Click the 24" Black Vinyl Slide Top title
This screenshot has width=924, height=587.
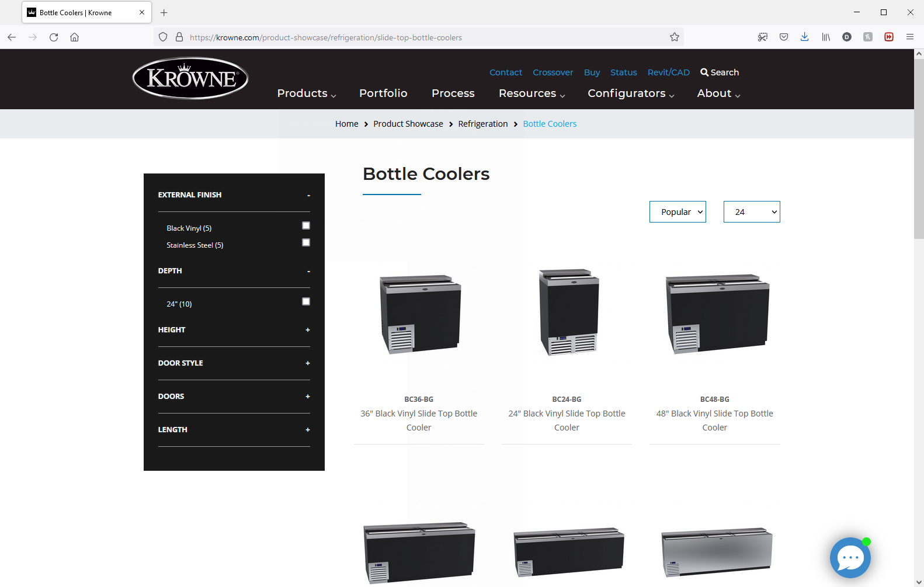tap(567, 421)
